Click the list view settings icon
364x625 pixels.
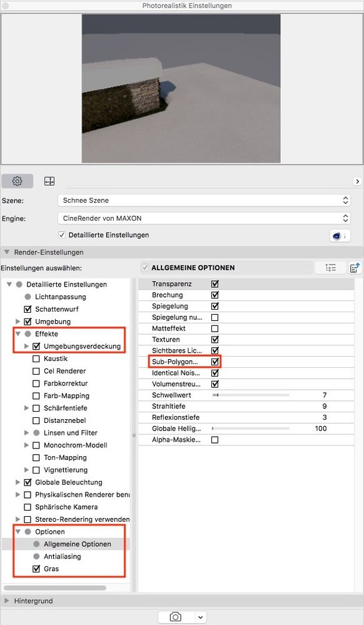pyautogui.click(x=330, y=268)
